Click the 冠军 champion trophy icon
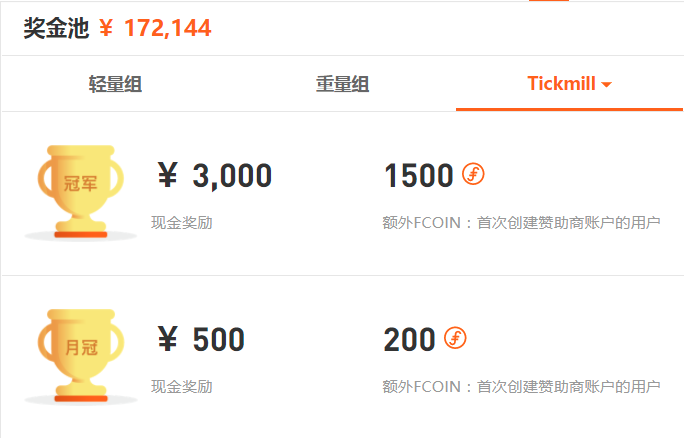This screenshot has height=438, width=684. click(81, 192)
